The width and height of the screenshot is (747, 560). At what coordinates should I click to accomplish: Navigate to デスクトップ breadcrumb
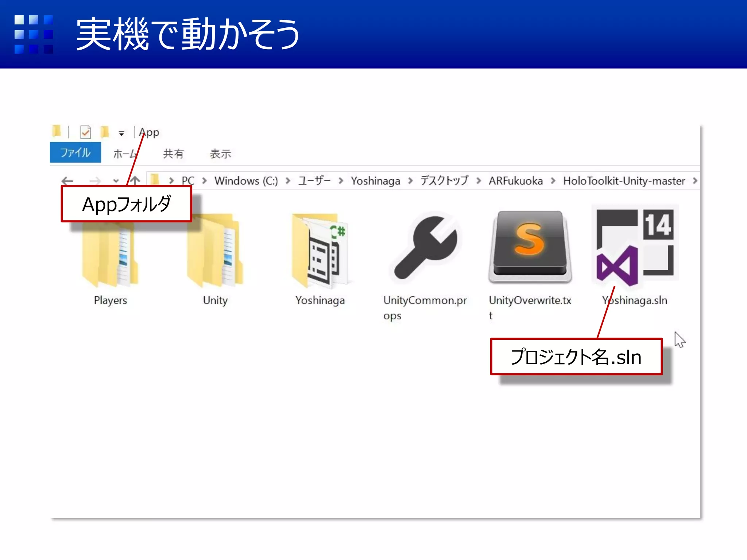(x=444, y=180)
